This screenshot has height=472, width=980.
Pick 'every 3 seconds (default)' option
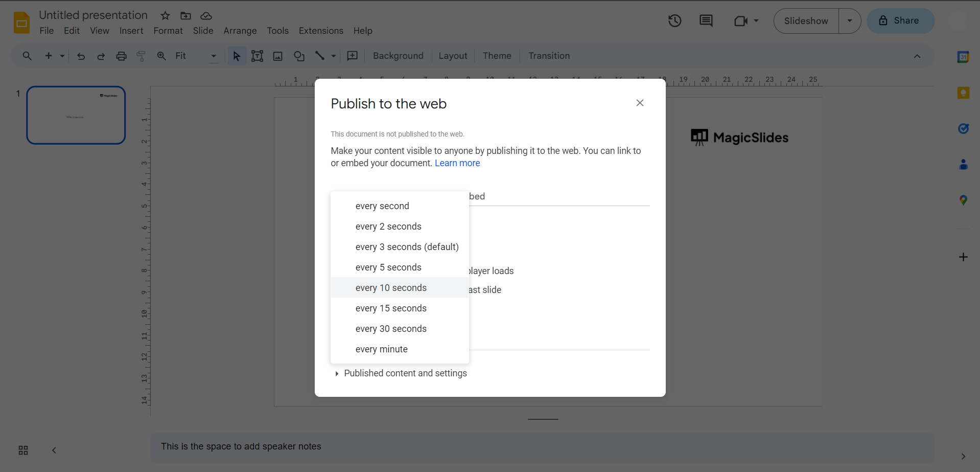[x=407, y=247]
